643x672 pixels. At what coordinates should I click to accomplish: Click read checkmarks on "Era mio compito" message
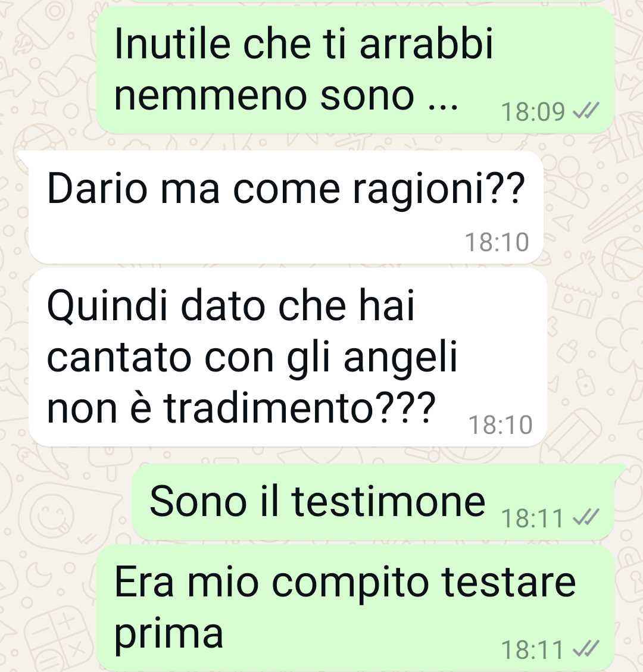point(586,649)
